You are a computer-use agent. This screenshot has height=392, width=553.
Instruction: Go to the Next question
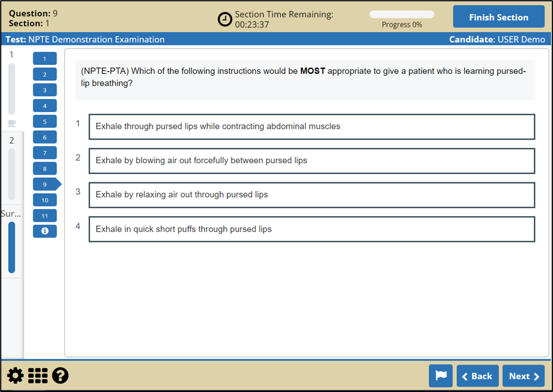[523, 376]
